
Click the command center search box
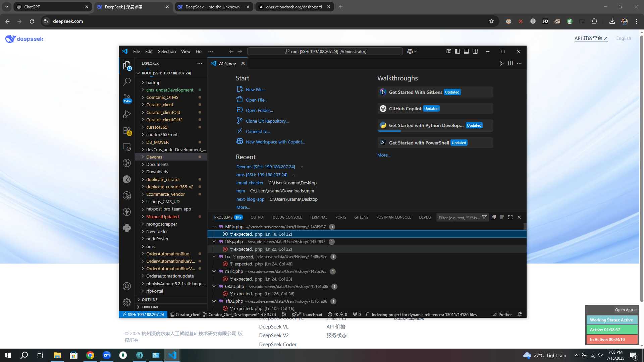[325, 51]
